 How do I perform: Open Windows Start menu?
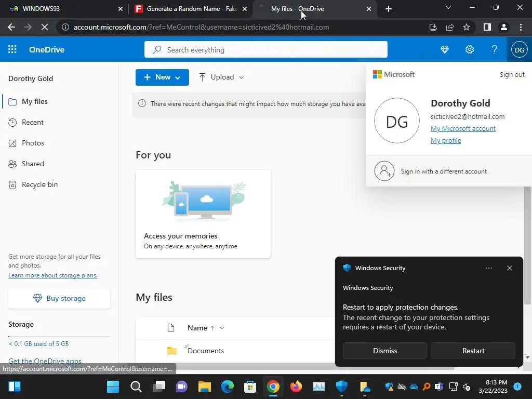pyautogui.click(x=113, y=387)
